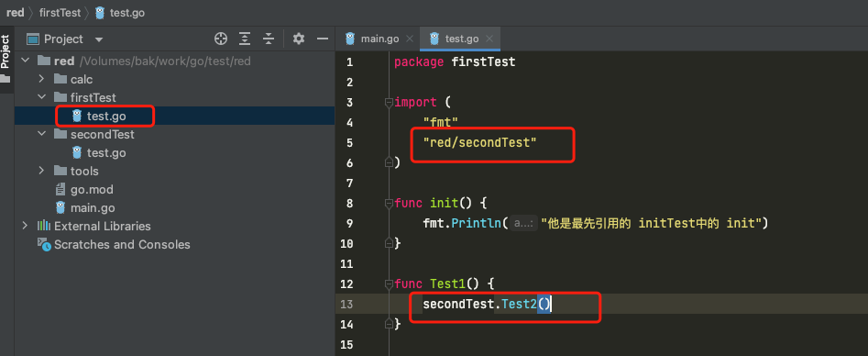Click the Collapse All icon
The image size is (868, 356).
pos(269,39)
